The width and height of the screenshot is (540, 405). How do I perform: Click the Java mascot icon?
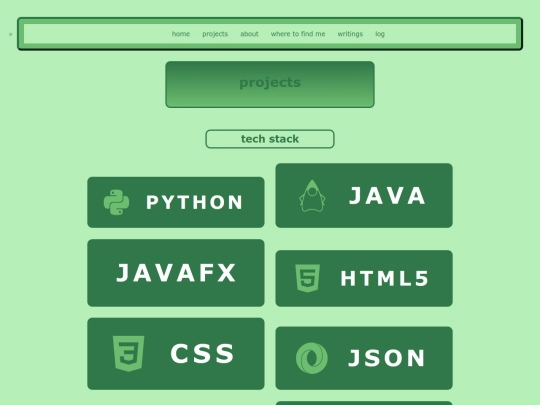[x=312, y=196]
